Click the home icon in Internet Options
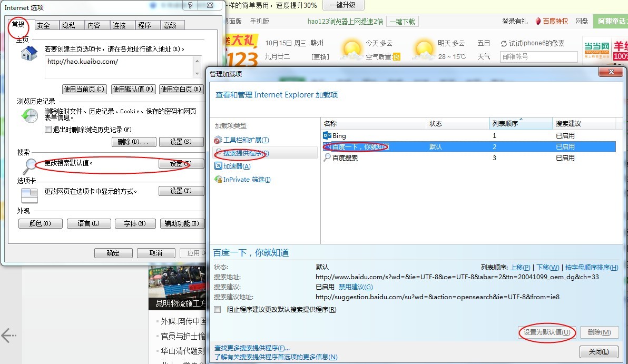 coord(29,53)
